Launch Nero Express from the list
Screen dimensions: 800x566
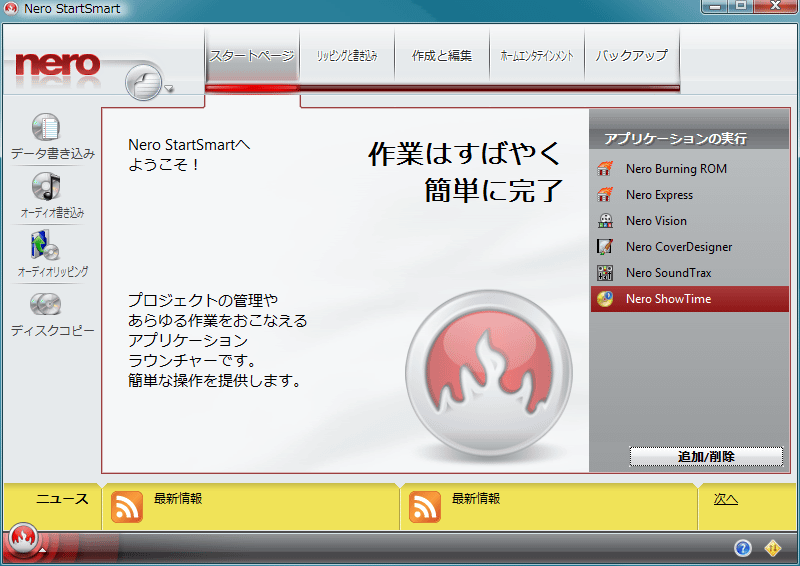[690, 194]
